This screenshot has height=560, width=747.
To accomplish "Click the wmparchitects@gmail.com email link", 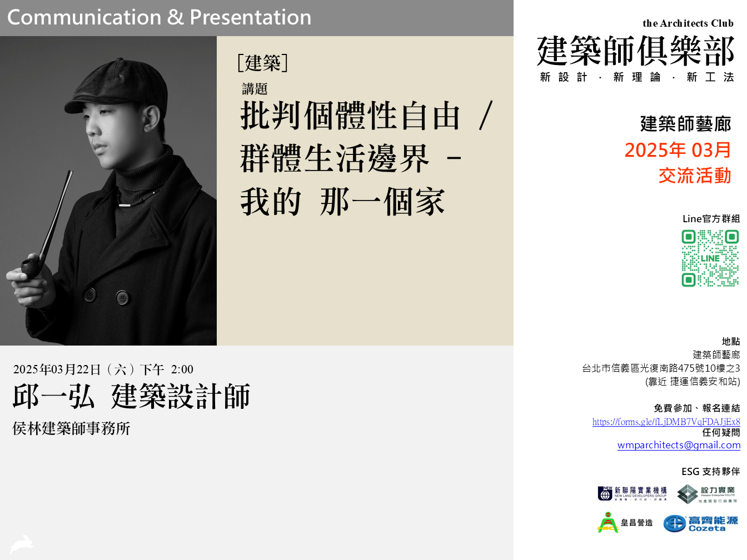I will [679, 445].
